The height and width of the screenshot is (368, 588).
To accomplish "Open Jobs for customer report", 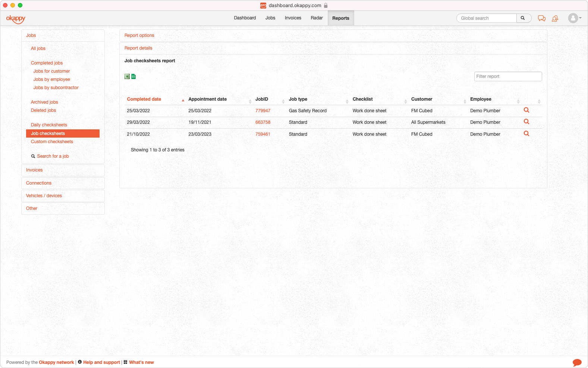I will [51, 71].
